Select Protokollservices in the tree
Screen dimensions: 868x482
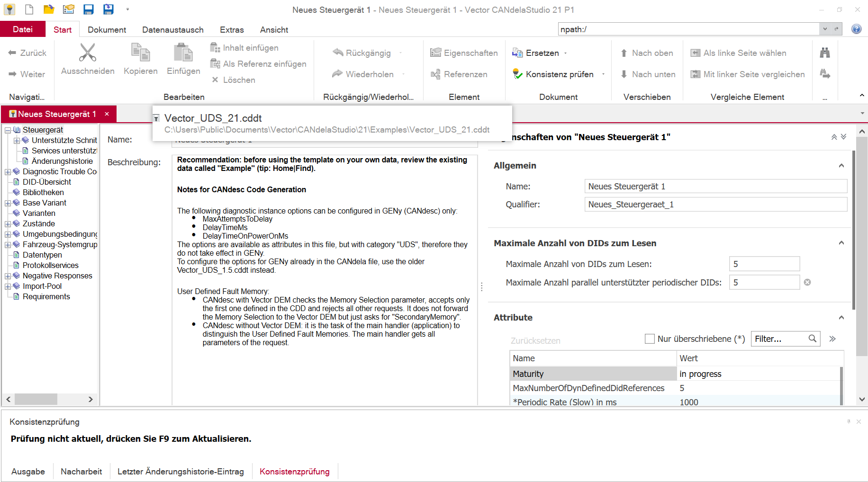click(51, 266)
